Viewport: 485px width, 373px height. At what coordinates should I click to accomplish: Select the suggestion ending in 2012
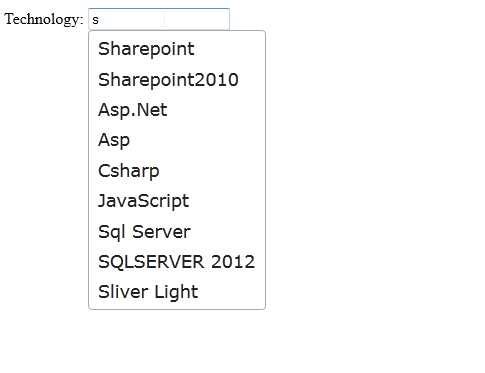(177, 262)
